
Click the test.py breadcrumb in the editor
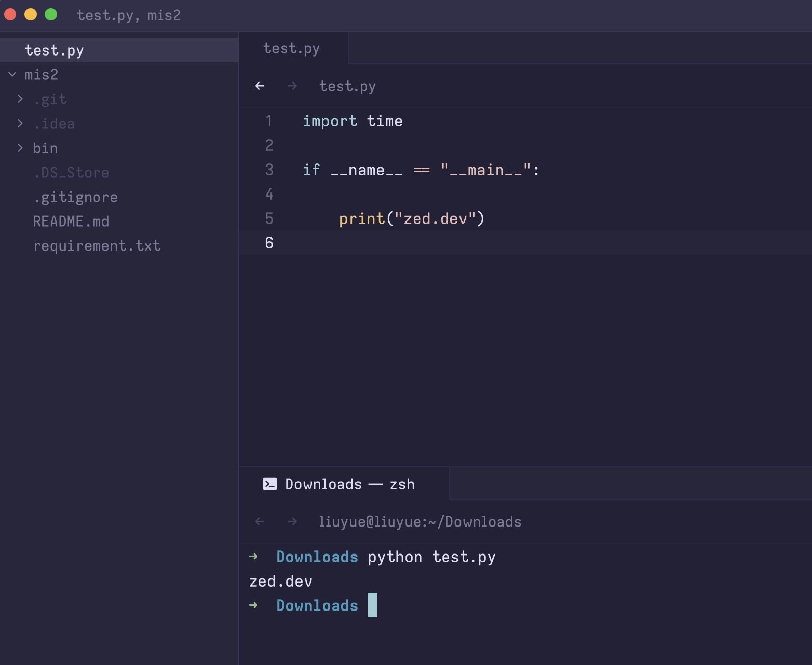click(347, 86)
